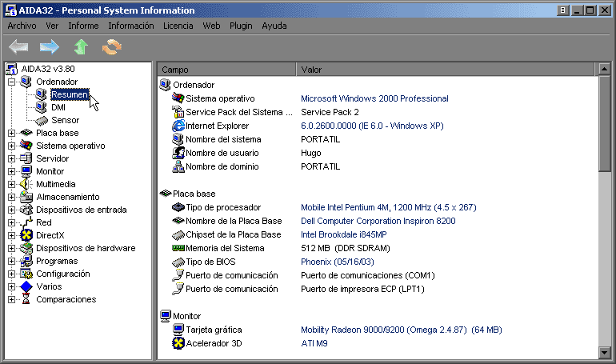Open the Internet Explorer version link
This screenshot has height=364, width=616.
tap(372, 126)
